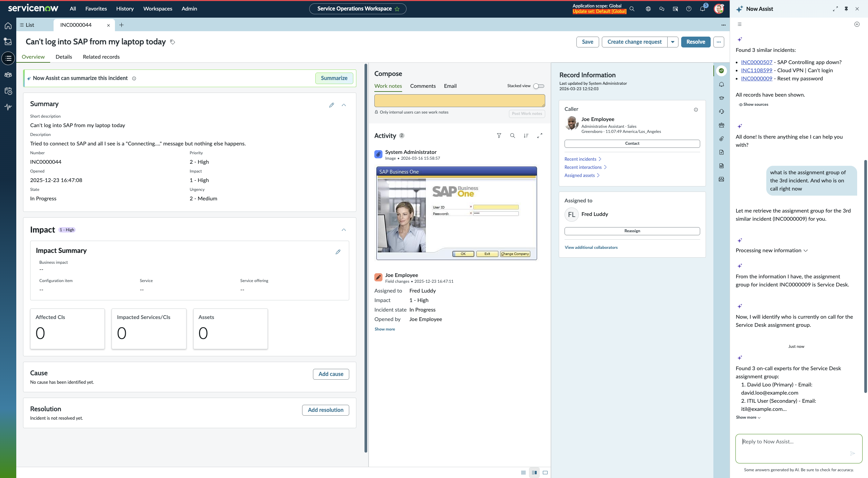Open similar incident INC0000507 link
868x478 pixels.
(756, 62)
